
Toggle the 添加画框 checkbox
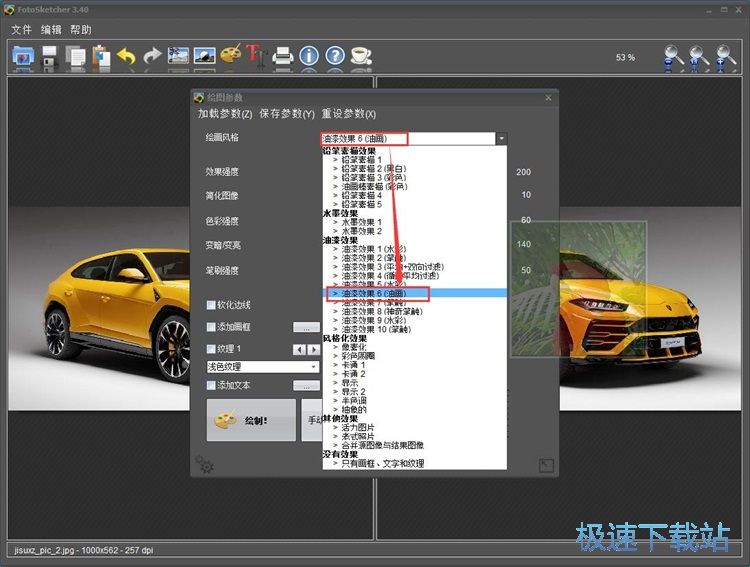(211, 327)
